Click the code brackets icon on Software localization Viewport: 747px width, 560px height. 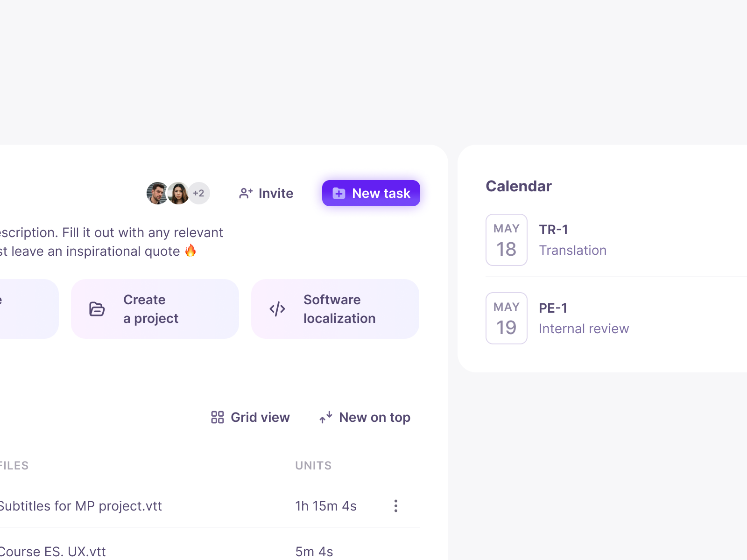point(277,308)
